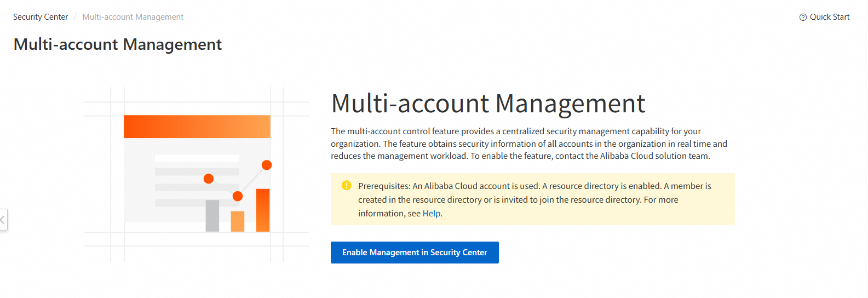Click the bold Multi-account Management page title
Screen dimensions: 868x298
click(x=117, y=44)
